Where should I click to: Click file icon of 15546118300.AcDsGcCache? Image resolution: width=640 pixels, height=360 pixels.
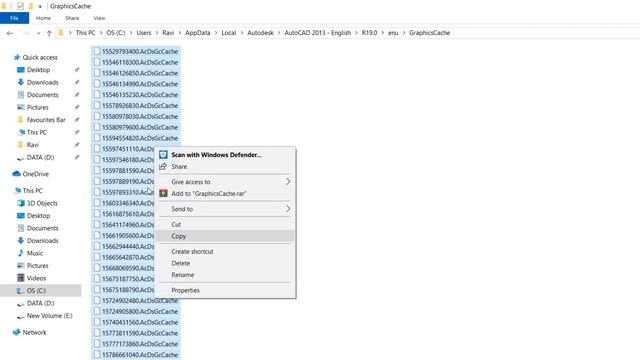click(x=97, y=62)
